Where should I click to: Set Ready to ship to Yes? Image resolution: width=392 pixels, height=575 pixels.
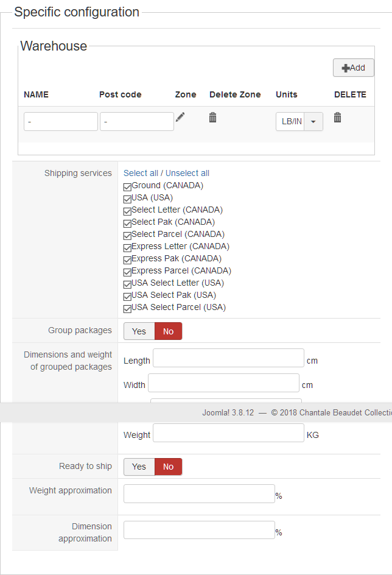139,467
